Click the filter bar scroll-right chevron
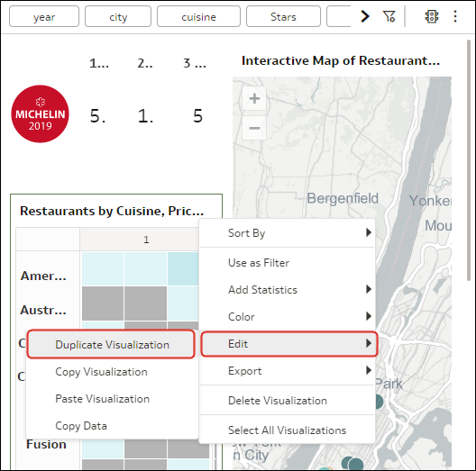 click(365, 16)
